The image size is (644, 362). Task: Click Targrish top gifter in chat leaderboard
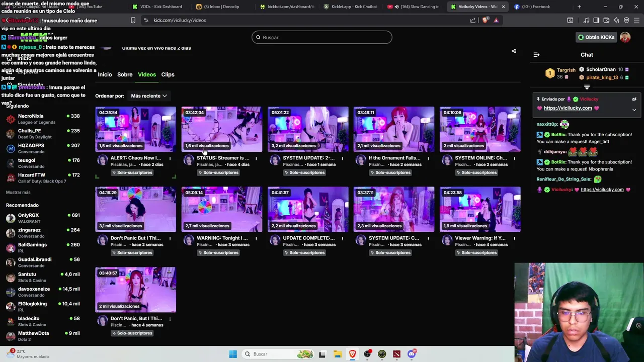[x=560, y=73]
